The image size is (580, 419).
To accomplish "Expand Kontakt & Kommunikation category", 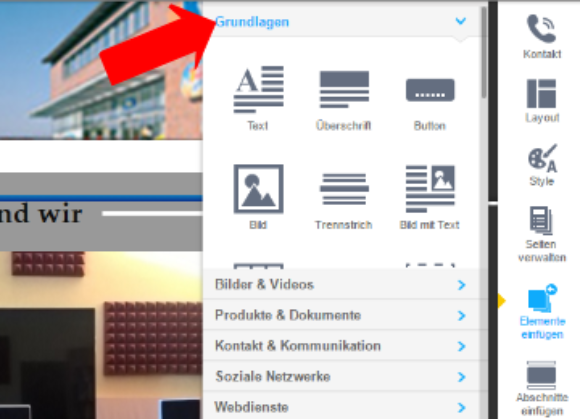I will tap(340, 346).
